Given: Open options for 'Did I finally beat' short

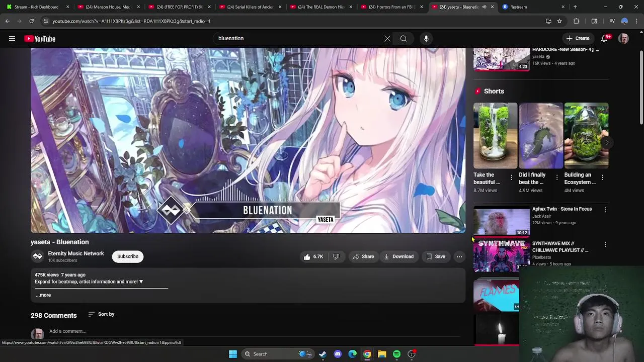Looking at the screenshot, I should pos(557,177).
